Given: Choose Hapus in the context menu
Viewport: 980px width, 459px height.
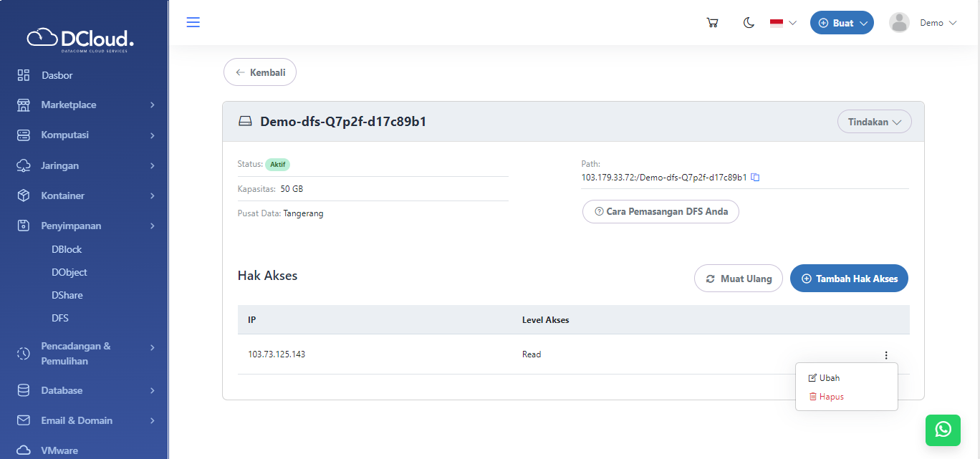Looking at the screenshot, I should click(831, 397).
